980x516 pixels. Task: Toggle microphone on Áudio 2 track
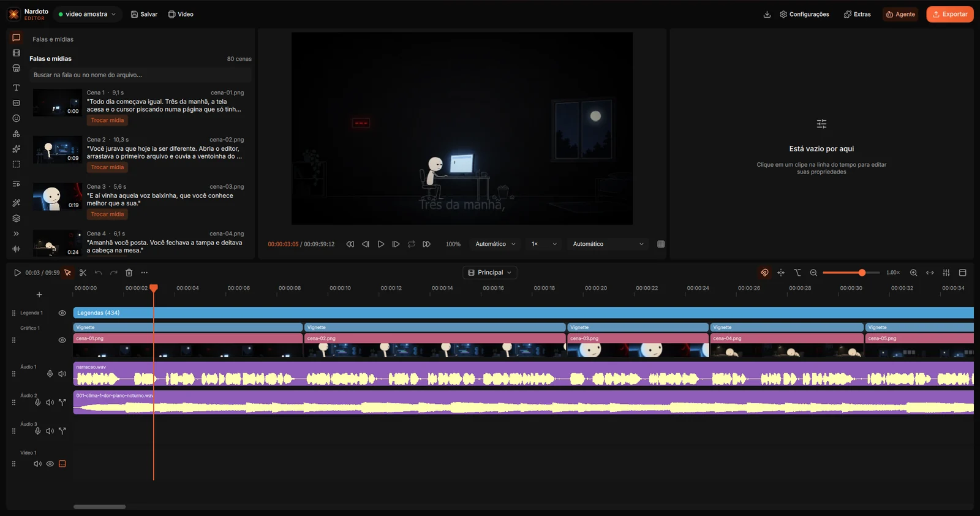click(x=37, y=403)
